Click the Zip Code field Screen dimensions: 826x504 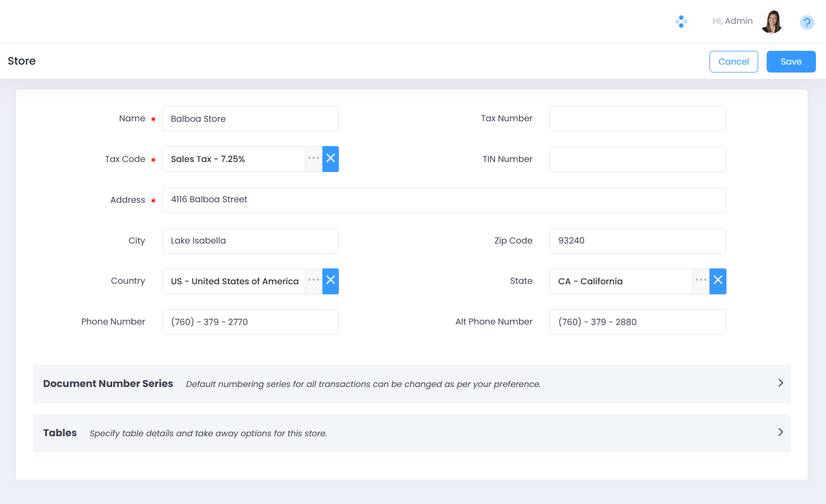(637, 241)
